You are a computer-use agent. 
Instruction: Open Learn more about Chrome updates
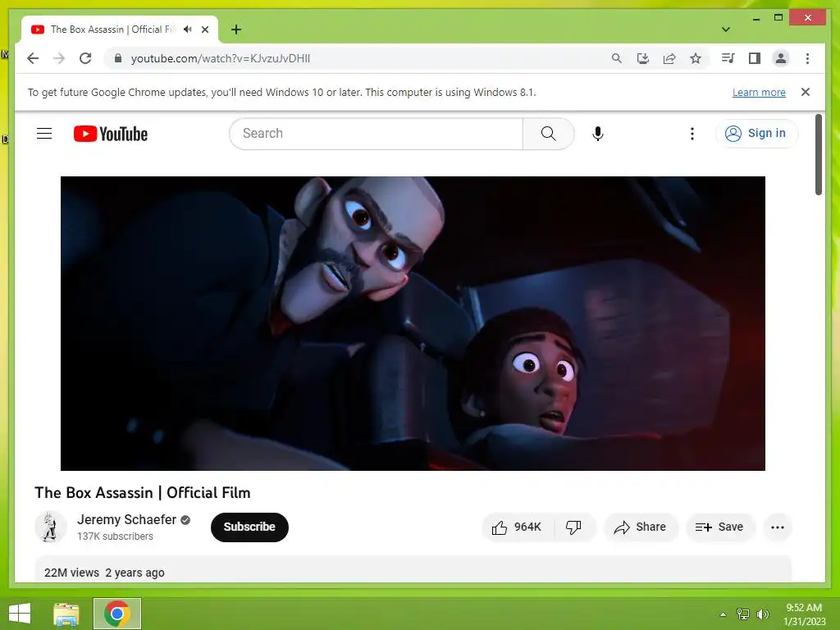pyautogui.click(x=759, y=92)
